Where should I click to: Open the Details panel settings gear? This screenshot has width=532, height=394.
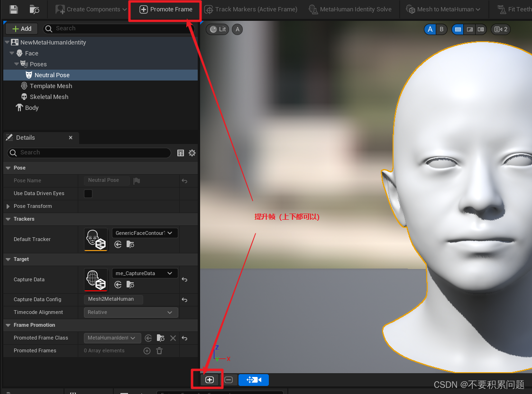192,153
